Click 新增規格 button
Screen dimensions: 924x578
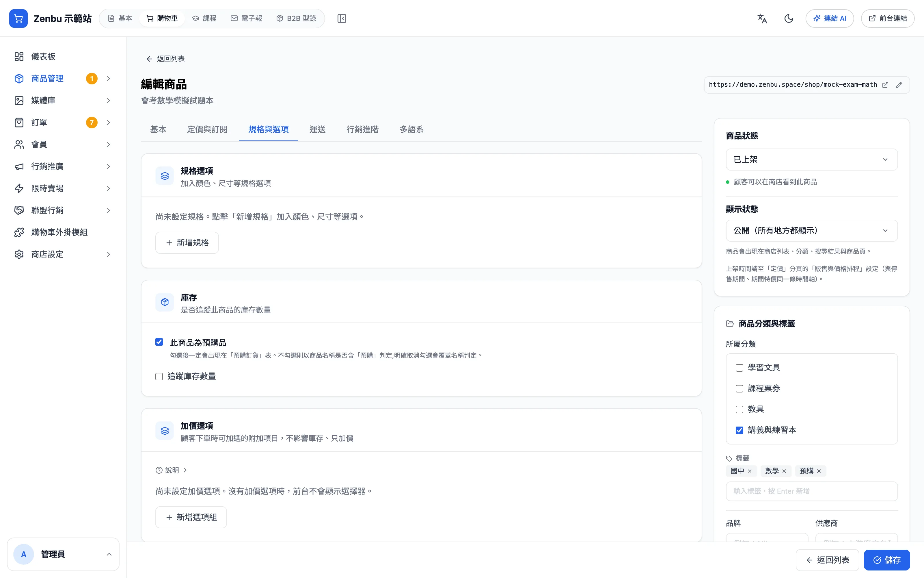tap(187, 243)
